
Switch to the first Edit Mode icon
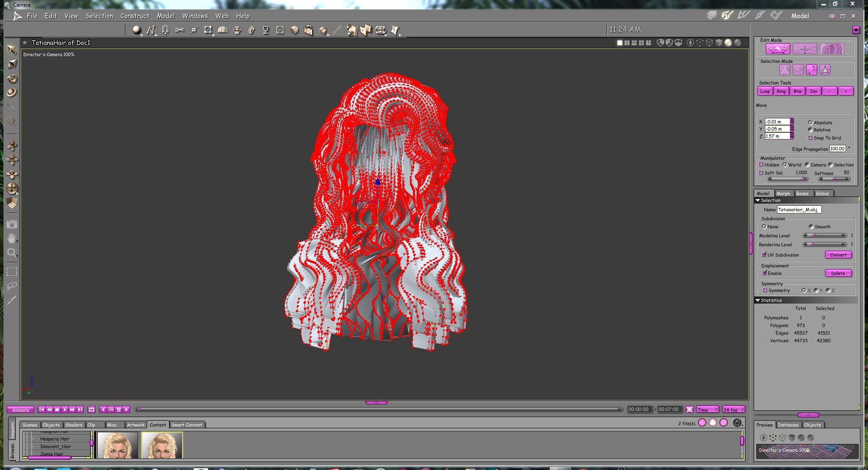778,49
